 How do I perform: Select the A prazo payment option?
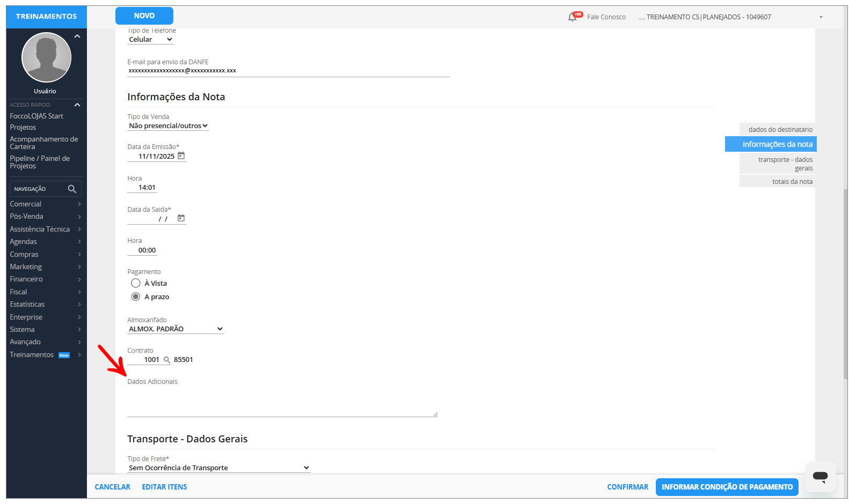click(x=136, y=297)
